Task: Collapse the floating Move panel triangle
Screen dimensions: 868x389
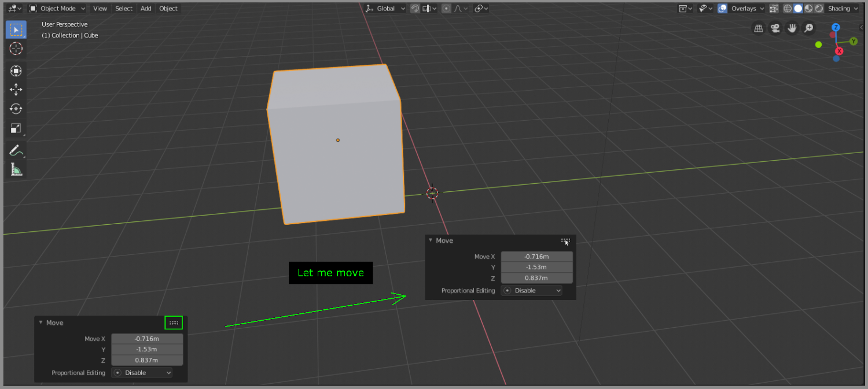Action: [431, 240]
